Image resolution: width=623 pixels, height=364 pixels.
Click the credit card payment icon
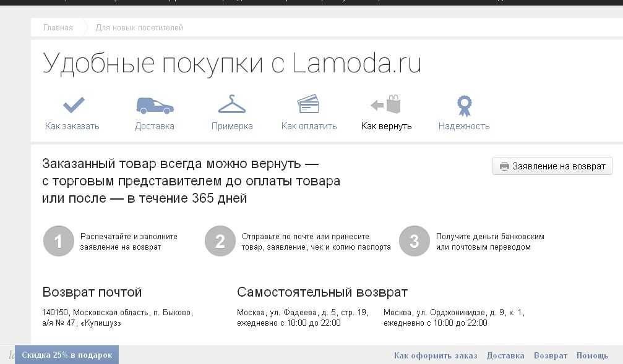pyautogui.click(x=308, y=104)
